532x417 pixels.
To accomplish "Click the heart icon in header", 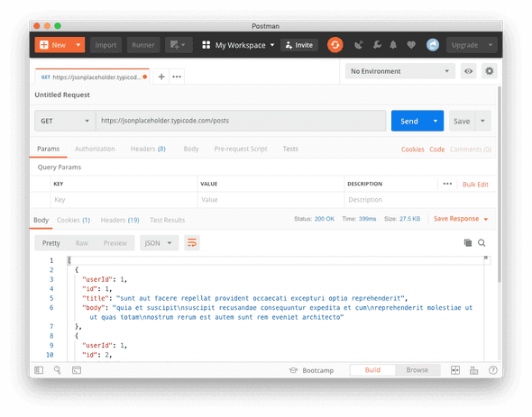I will (x=411, y=45).
